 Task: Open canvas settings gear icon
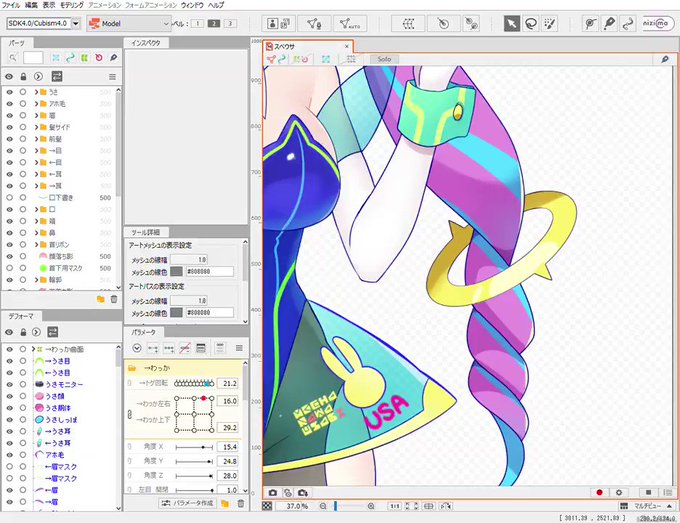[619, 493]
